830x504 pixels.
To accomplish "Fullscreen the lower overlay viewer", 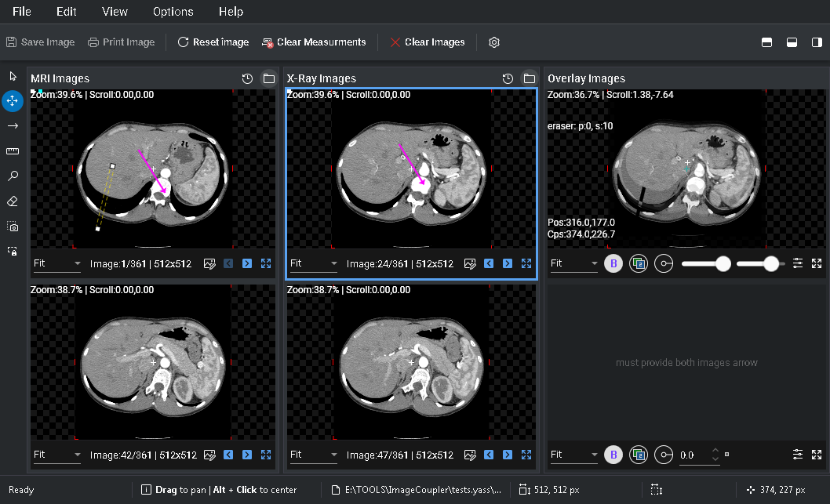I will click(817, 455).
